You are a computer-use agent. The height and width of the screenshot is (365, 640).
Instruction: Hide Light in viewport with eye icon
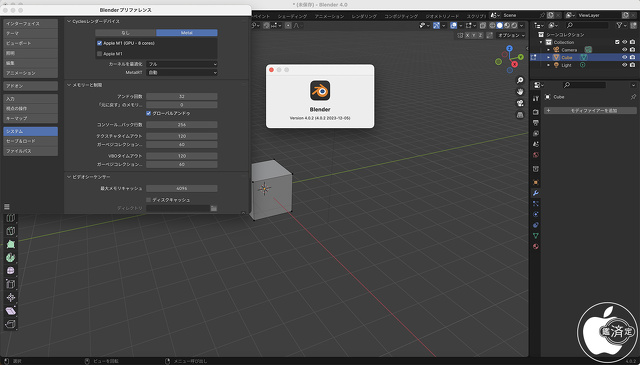pyautogui.click(x=624, y=65)
